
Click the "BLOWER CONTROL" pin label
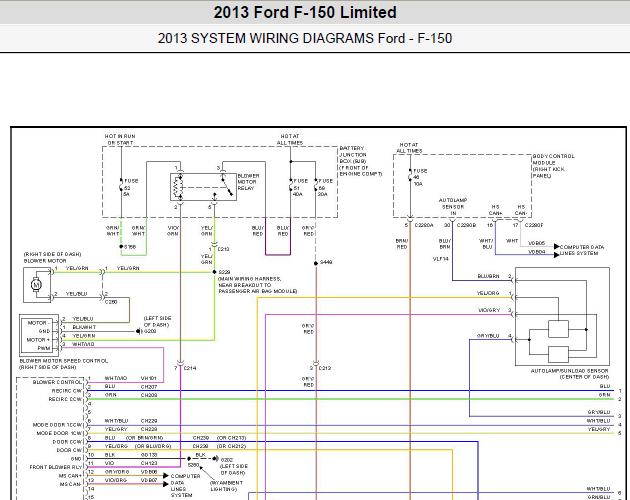point(57,382)
